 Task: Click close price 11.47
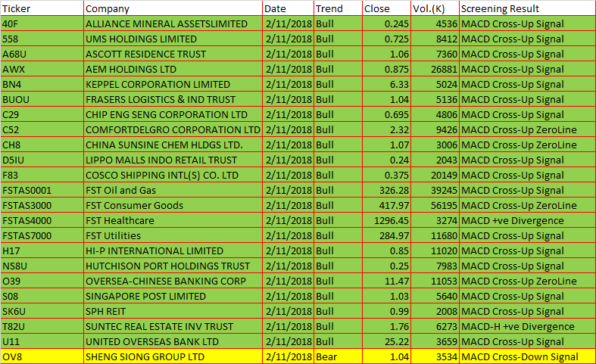click(386, 281)
